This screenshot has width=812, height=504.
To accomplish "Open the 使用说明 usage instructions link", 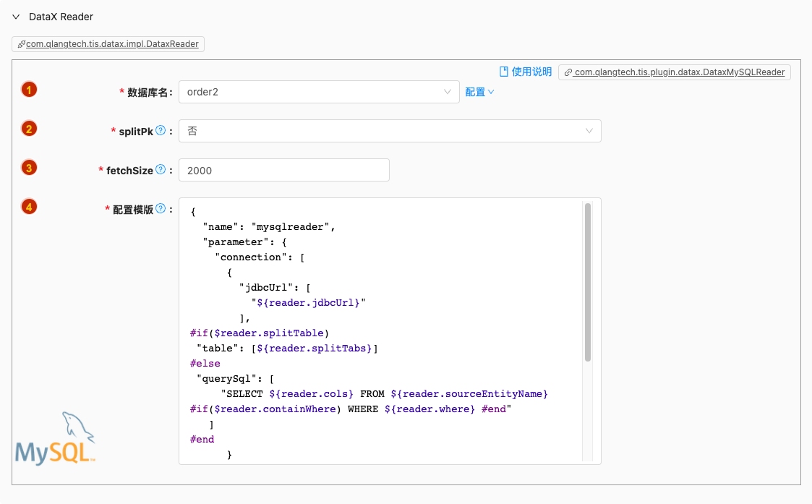I will click(531, 72).
